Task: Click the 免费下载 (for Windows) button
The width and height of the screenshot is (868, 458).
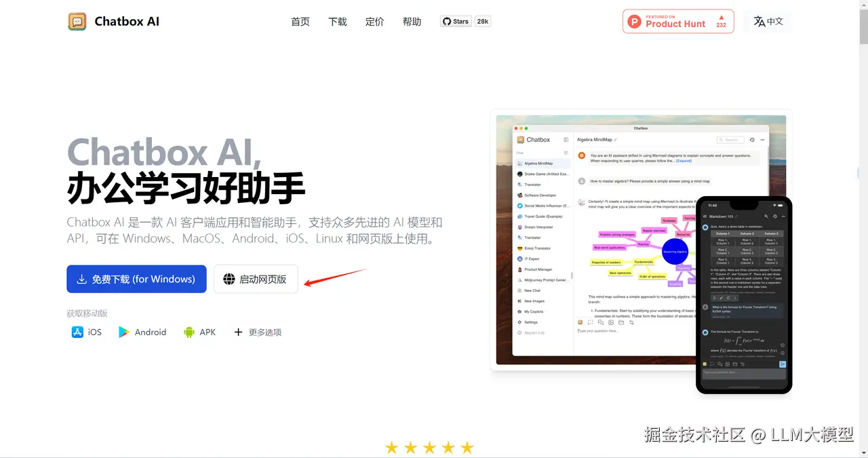Action: 136,279
